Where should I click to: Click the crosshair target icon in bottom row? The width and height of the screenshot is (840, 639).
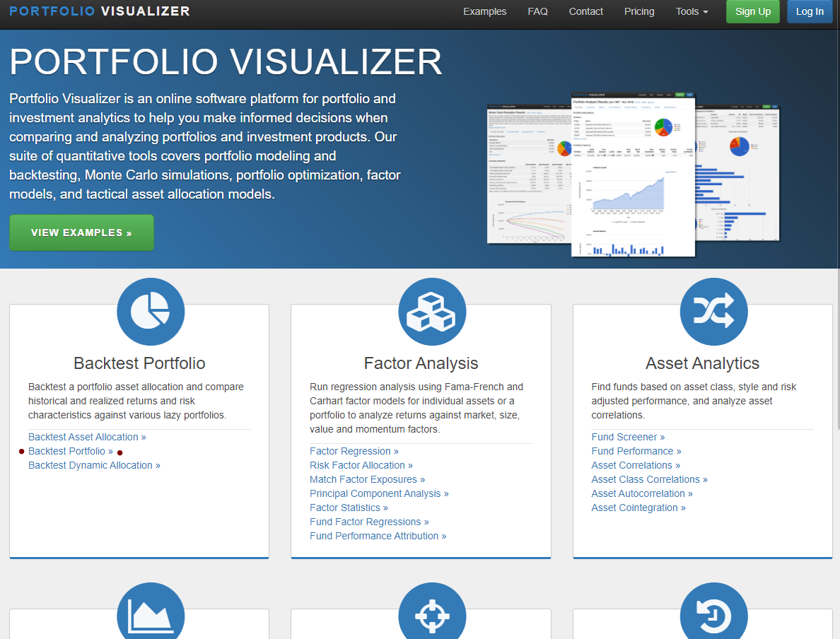click(x=432, y=611)
